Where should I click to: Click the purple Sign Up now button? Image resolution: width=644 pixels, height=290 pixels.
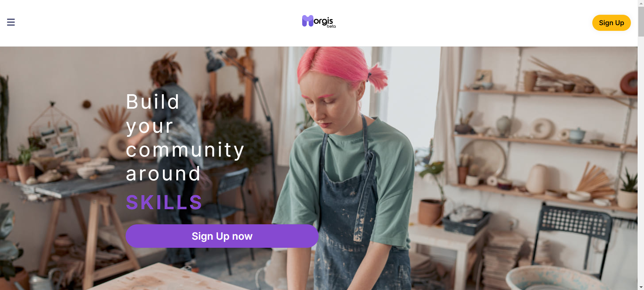pos(222,236)
